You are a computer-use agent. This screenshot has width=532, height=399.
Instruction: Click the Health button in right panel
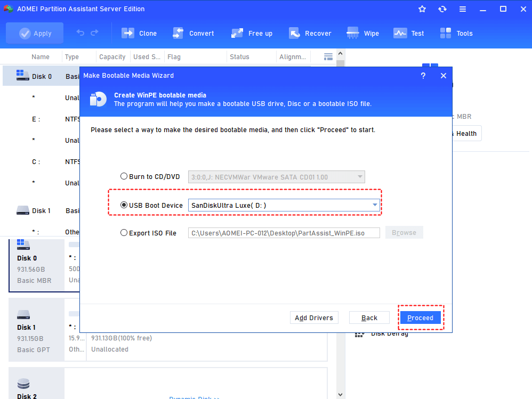pyautogui.click(x=466, y=133)
